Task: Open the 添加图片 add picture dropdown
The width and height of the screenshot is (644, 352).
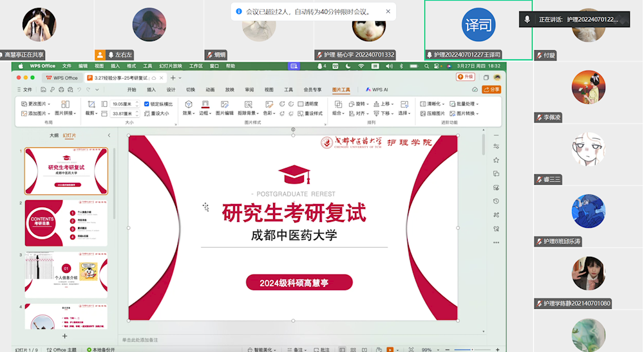Action: [35, 114]
